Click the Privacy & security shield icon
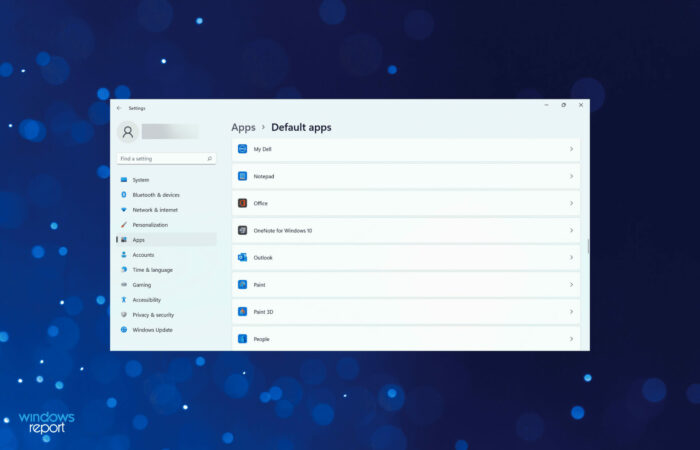The width and height of the screenshot is (700, 450). (124, 315)
